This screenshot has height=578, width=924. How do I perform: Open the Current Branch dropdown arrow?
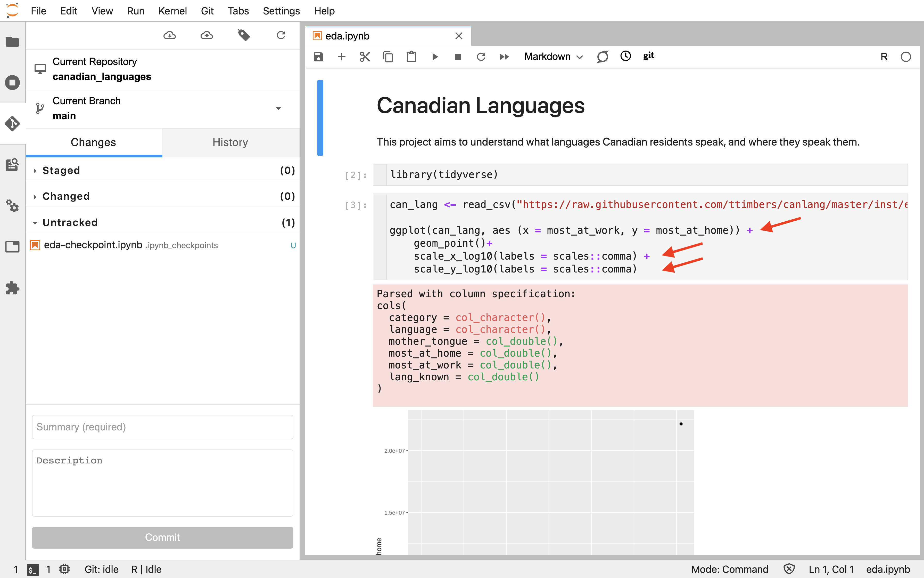[278, 109]
